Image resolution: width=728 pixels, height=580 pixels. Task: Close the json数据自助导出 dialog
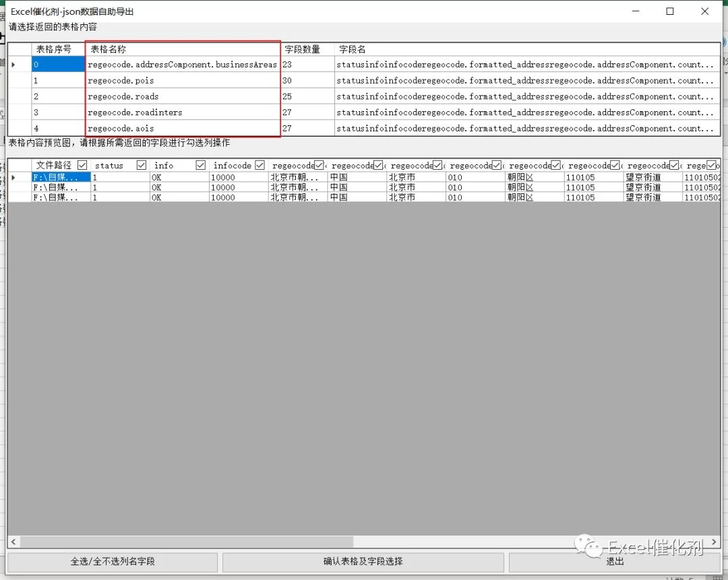[705, 11]
